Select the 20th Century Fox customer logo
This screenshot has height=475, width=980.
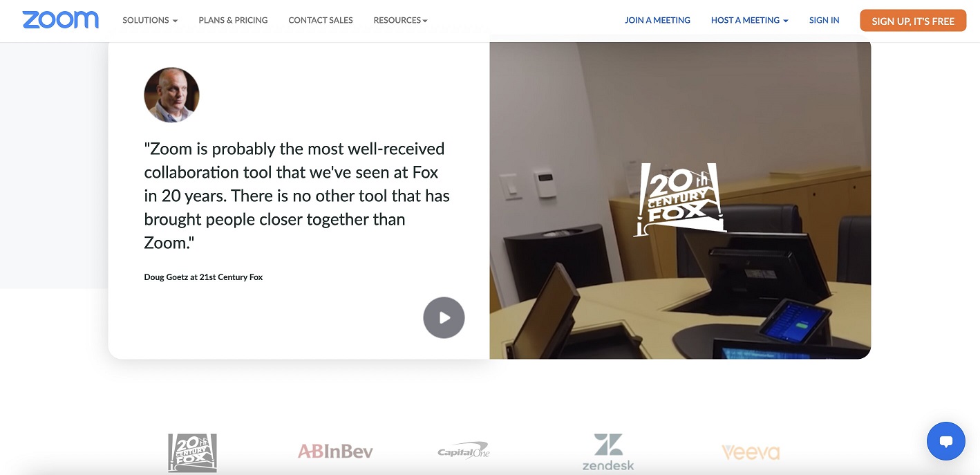pyautogui.click(x=192, y=453)
